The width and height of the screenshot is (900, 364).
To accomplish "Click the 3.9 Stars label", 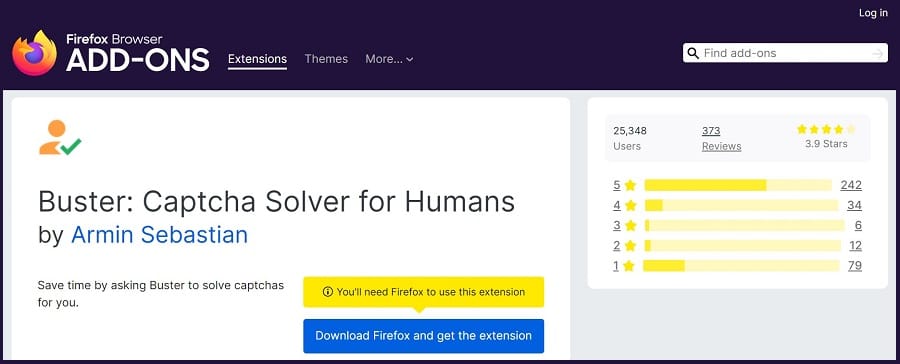I will pos(826,144).
